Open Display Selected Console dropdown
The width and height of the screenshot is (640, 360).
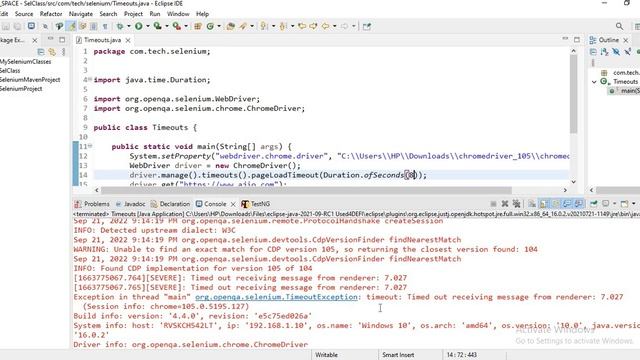615,203
